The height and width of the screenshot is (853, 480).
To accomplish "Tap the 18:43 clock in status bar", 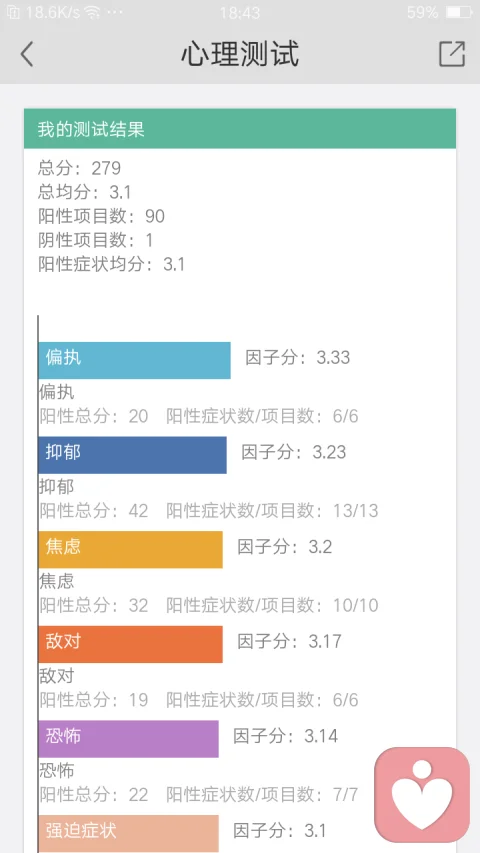I will coord(240,13).
